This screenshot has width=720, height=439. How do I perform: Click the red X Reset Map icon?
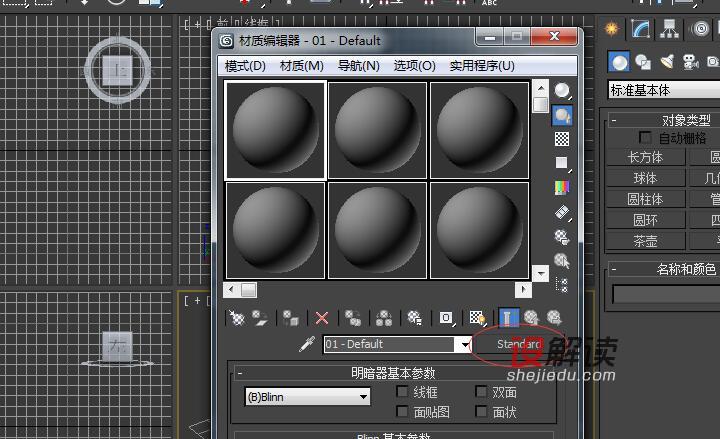coord(322,318)
